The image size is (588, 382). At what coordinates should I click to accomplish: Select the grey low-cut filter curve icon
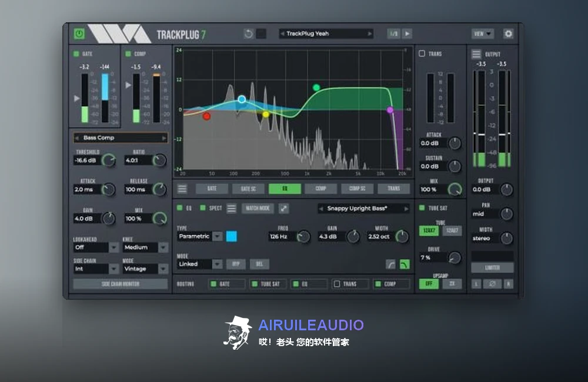(x=390, y=264)
